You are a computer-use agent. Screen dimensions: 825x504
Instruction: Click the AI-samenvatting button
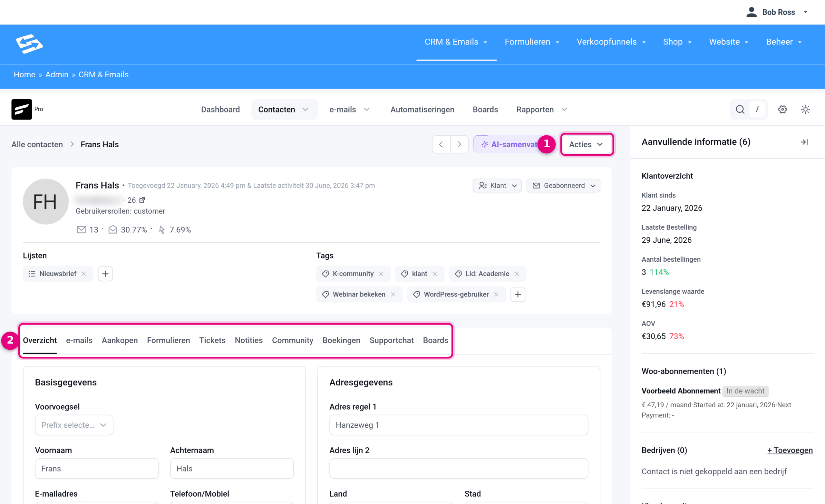510,144
